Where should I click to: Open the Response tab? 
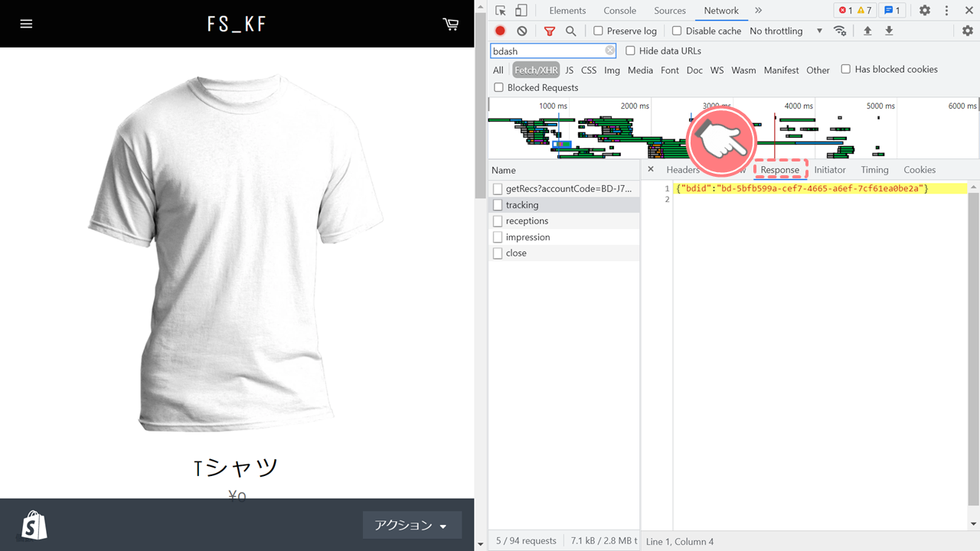779,170
